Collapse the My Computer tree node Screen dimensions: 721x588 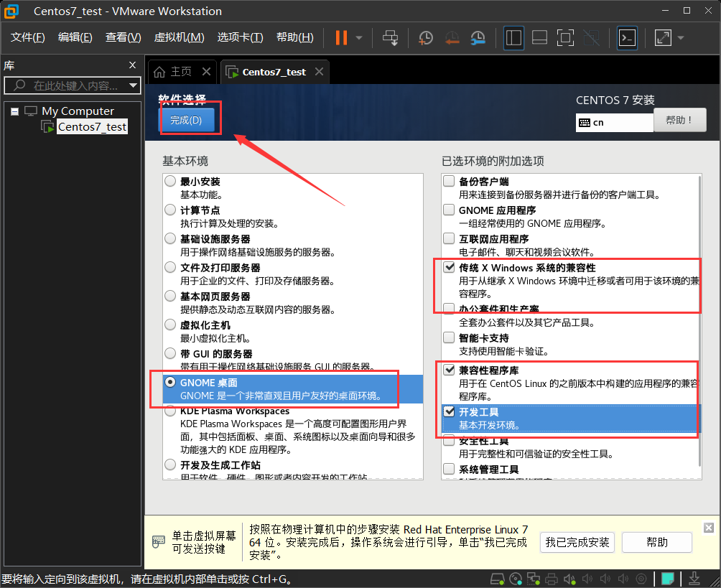point(14,111)
